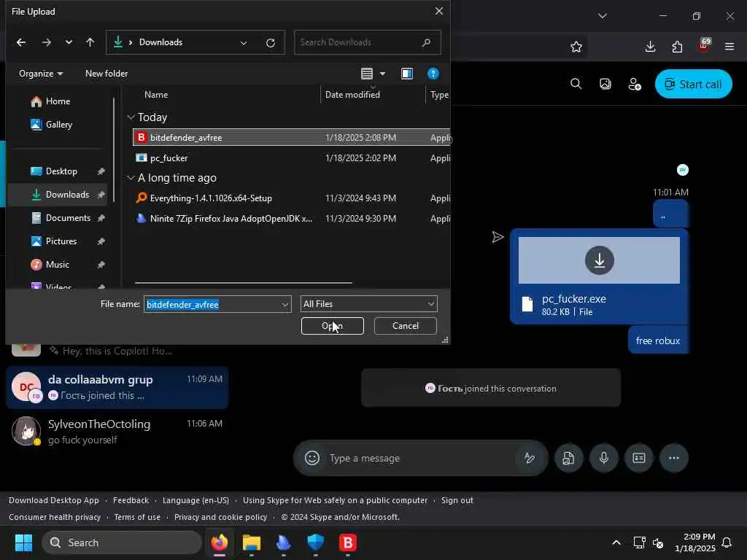This screenshot has width=747, height=560.
Task: Open Firefox downloads panel
Action: pos(650,47)
